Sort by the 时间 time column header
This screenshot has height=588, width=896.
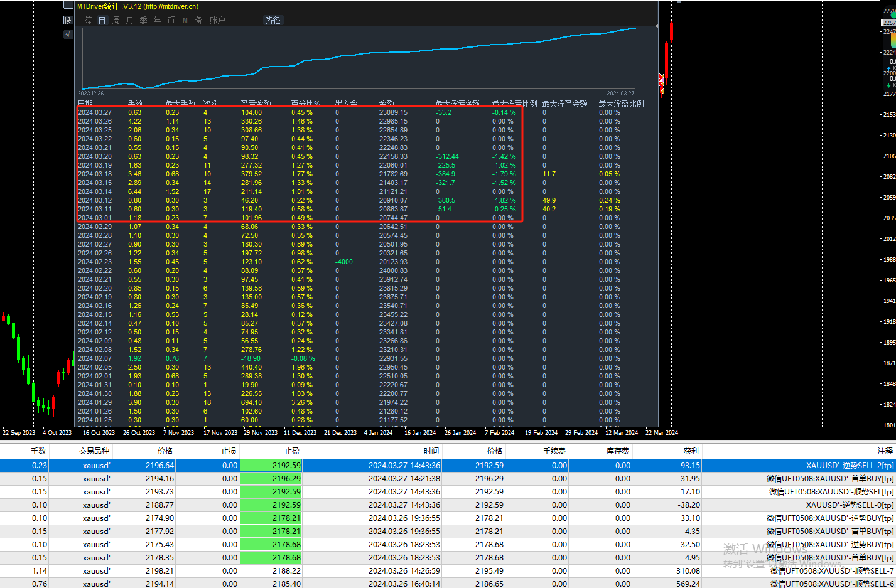click(431, 451)
